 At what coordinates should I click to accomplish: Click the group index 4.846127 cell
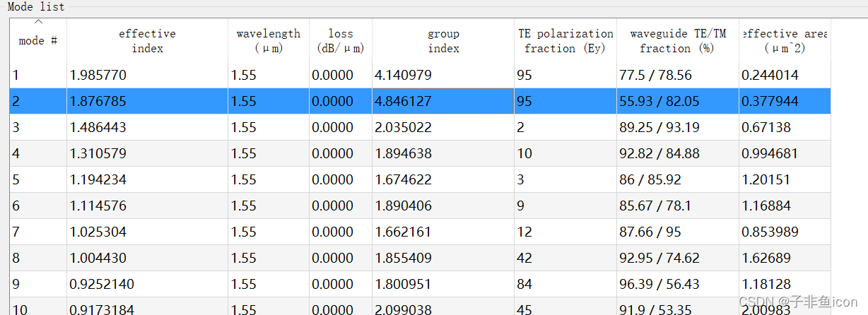[443, 101]
